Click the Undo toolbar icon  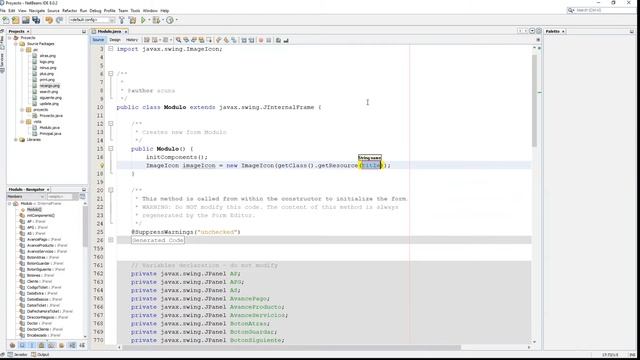(x=49, y=20)
